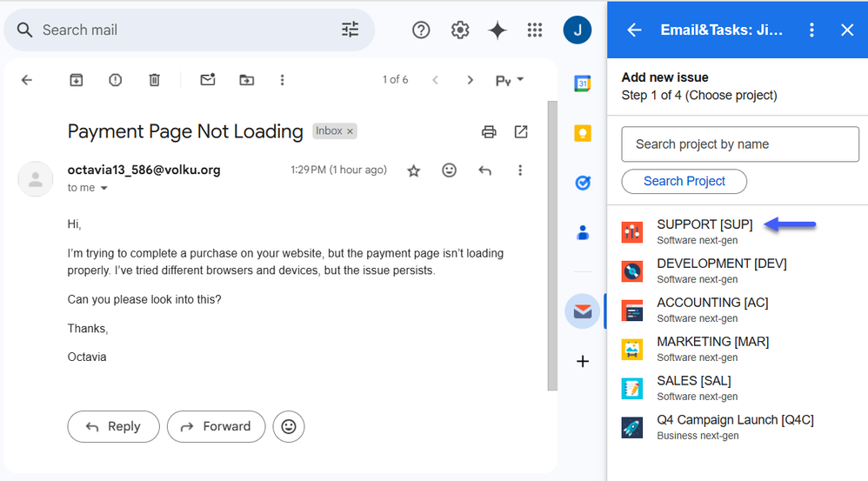The image size is (868, 481).
Task: Click the emoji reaction button below email
Action: pyautogui.click(x=289, y=427)
